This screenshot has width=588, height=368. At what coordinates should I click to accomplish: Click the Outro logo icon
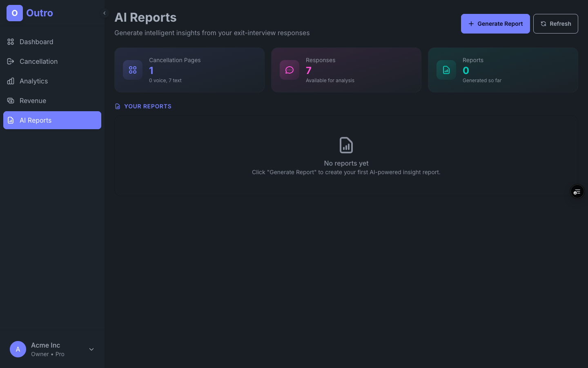[15, 13]
